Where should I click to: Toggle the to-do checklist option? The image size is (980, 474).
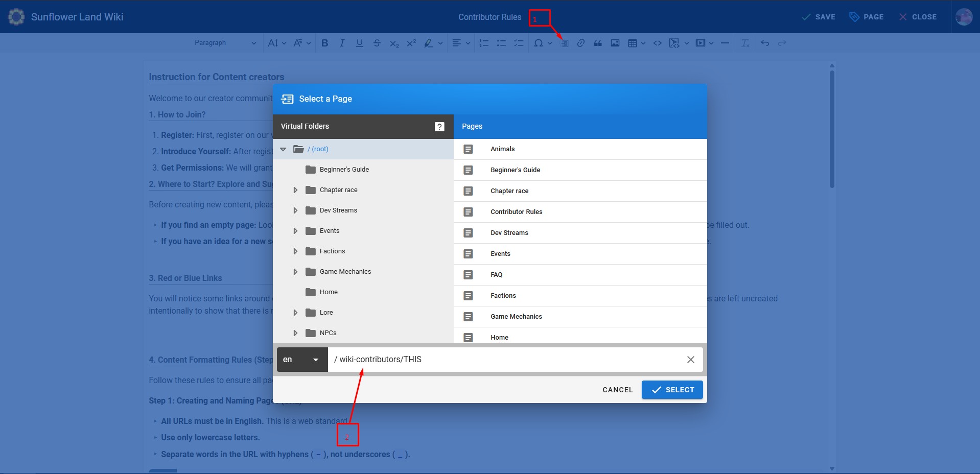(x=519, y=43)
